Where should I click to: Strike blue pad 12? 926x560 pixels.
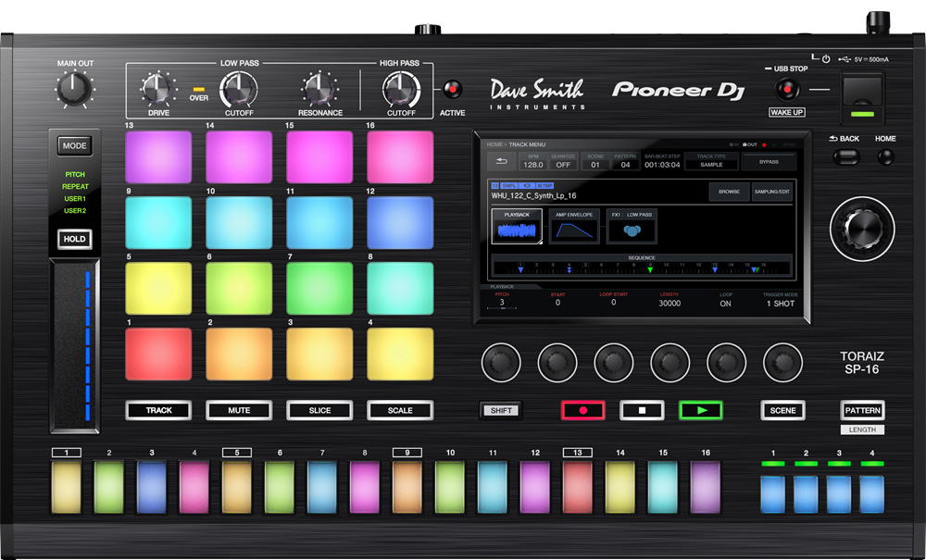coord(400,223)
